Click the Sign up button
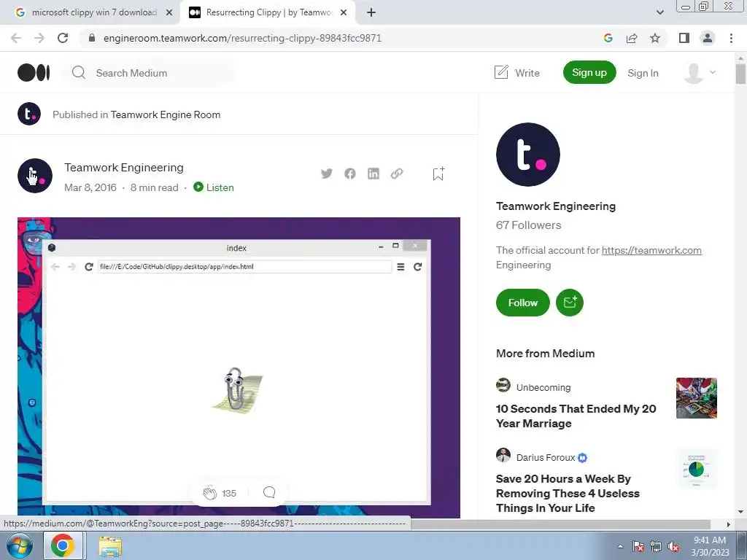 tap(589, 72)
